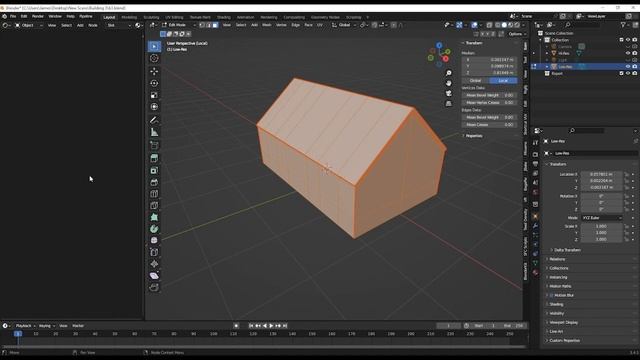Select the Bevel tool

pyautogui.click(x=154, y=182)
